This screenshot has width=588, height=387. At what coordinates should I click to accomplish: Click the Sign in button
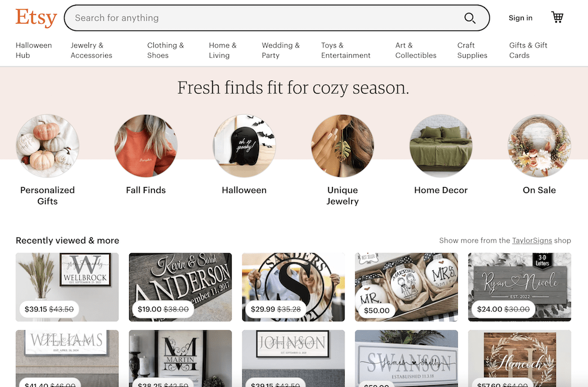520,18
